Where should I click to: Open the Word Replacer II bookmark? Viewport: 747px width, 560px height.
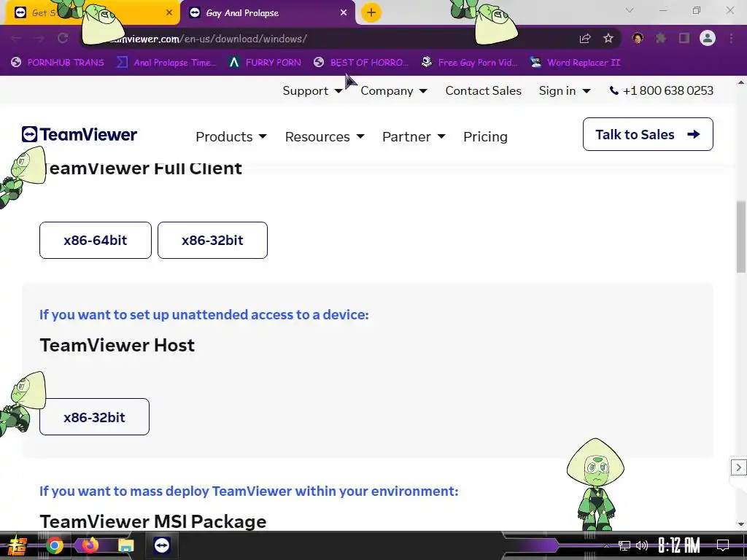tap(576, 63)
